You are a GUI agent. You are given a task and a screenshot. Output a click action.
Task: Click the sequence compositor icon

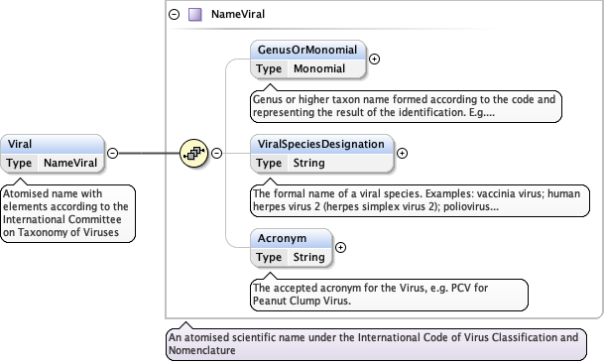[193, 154]
